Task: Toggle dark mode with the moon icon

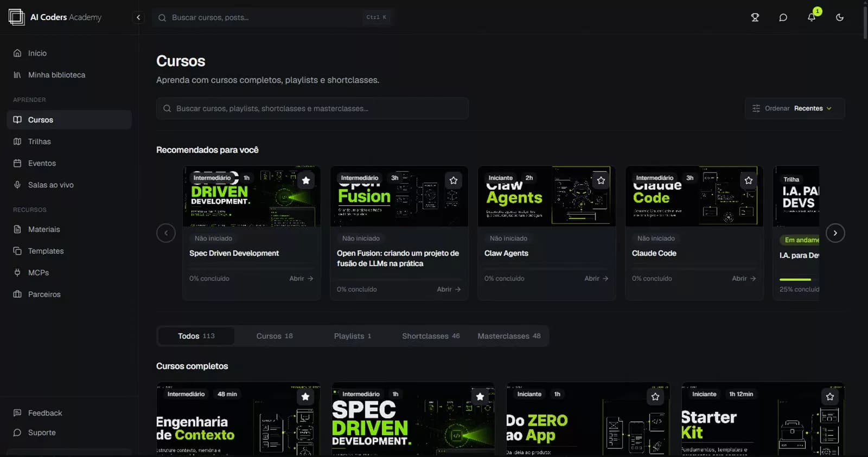Action: tap(840, 17)
